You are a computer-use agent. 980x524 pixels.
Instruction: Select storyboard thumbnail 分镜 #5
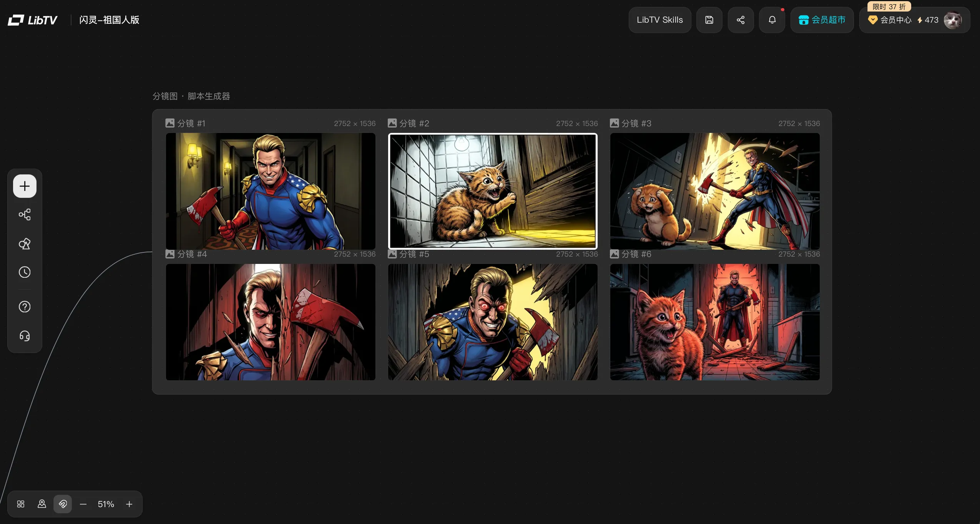click(x=493, y=322)
